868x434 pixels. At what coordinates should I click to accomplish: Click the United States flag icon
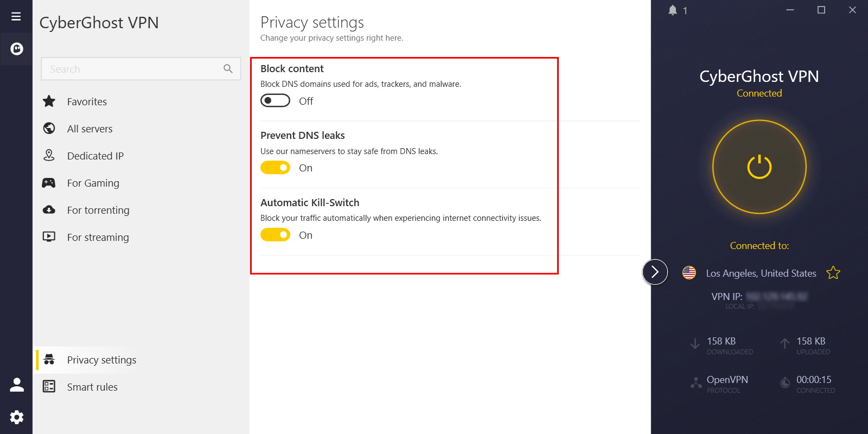point(689,273)
